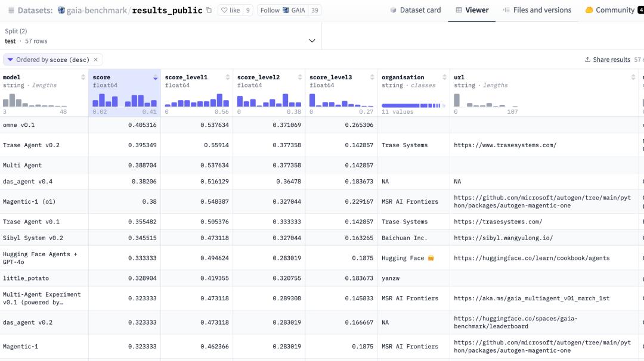This screenshot has height=361, width=644.
Task: Click sort icon on model column
Action: (83, 77)
